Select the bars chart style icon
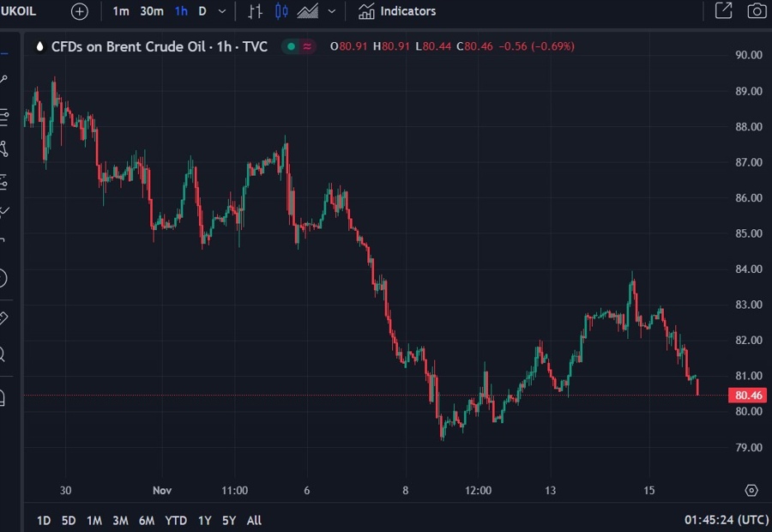772x532 pixels. tap(255, 11)
